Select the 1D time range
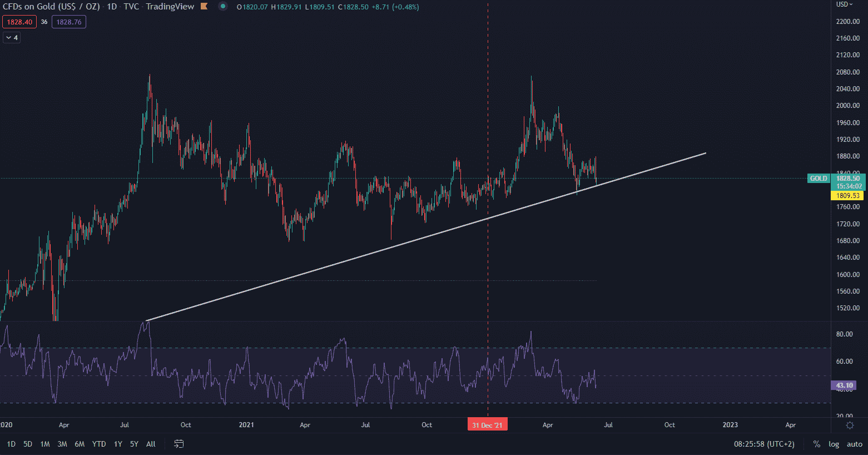The width and height of the screenshot is (868, 455). pos(11,444)
